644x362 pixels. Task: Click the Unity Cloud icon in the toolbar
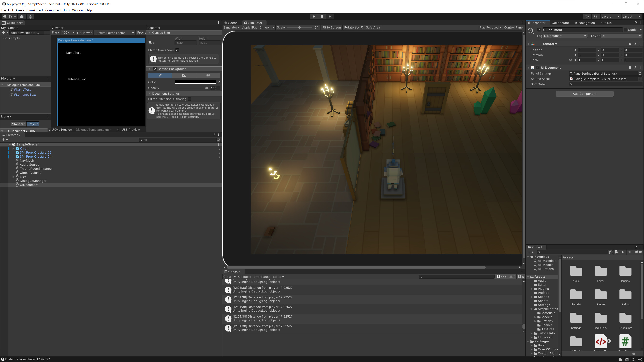[x=22, y=17]
